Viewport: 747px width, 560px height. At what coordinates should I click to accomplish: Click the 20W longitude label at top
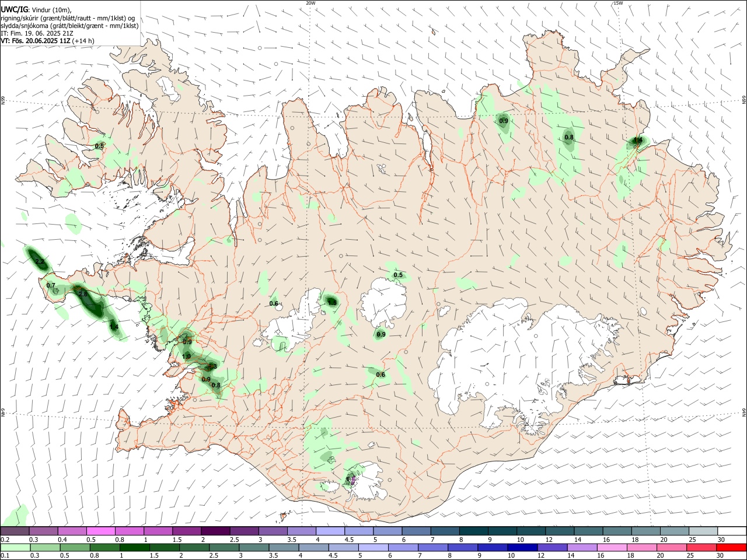click(x=310, y=3)
